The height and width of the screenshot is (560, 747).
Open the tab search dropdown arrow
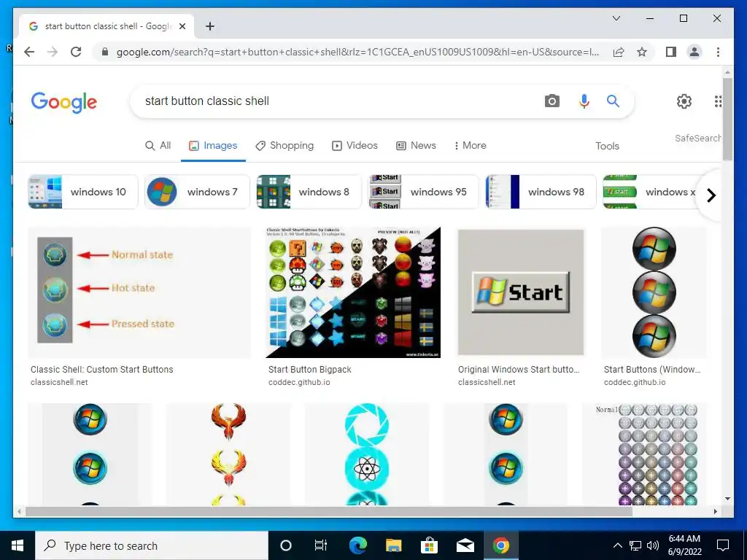[616, 18]
